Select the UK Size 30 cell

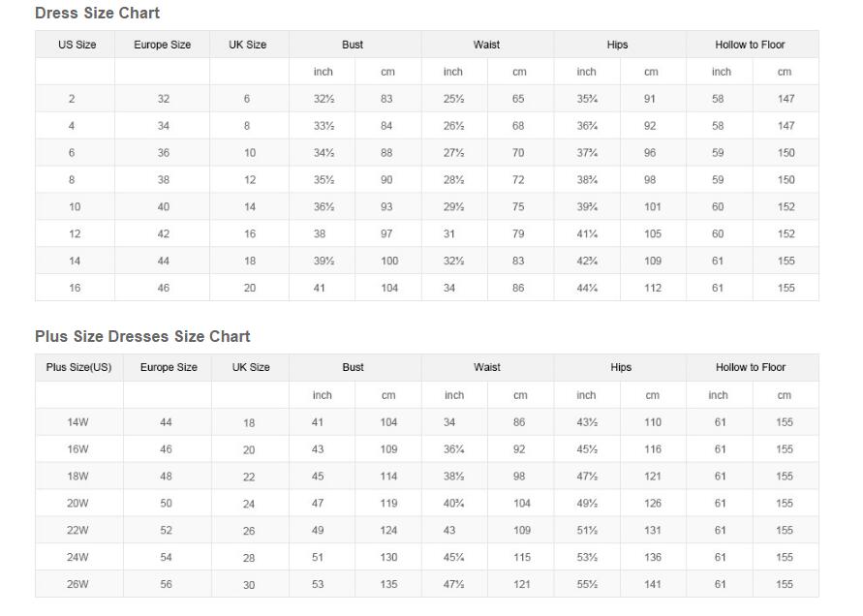[250, 585]
